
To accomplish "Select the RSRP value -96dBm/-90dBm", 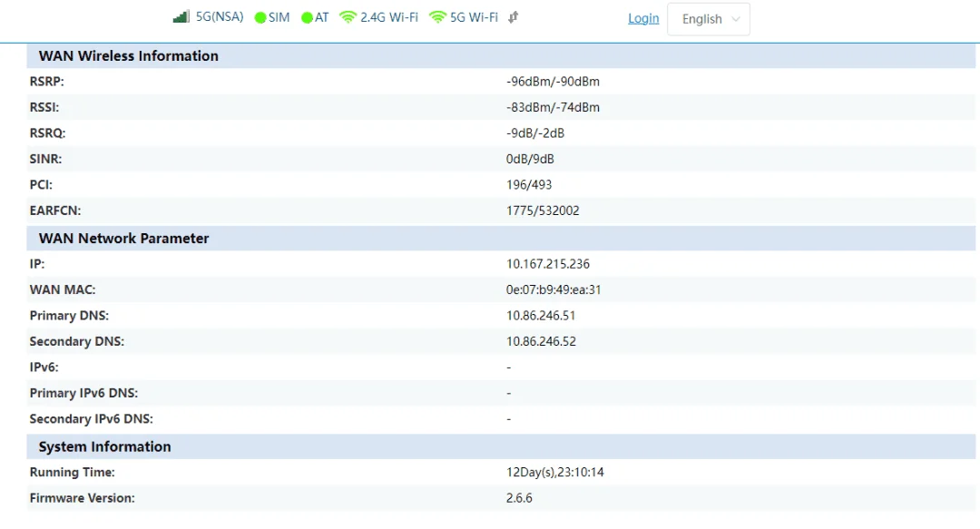I will click(553, 82).
